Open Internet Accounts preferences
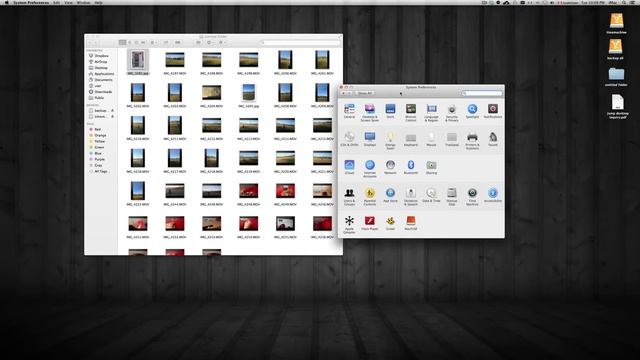The width and height of the screenshot is (640, 360). coord(370,169)
